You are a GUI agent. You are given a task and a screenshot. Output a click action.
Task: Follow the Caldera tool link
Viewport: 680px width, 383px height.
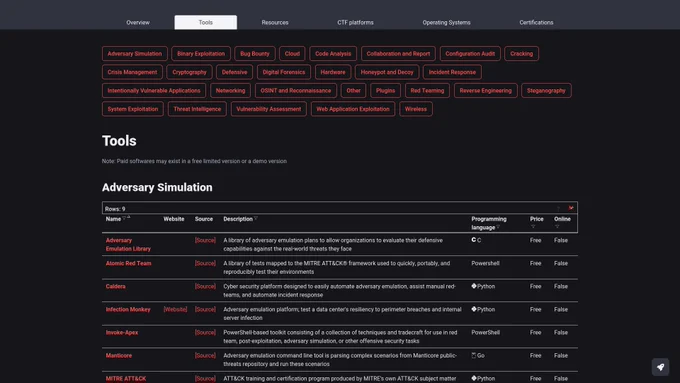pyautogui.click(x=115, y=286)
